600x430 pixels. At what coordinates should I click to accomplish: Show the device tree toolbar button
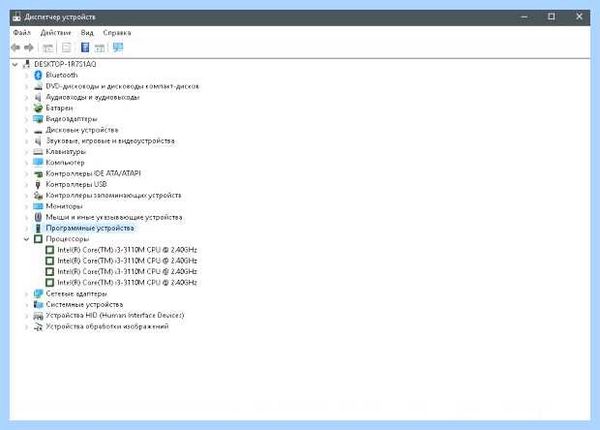click(x=47, y=48)
